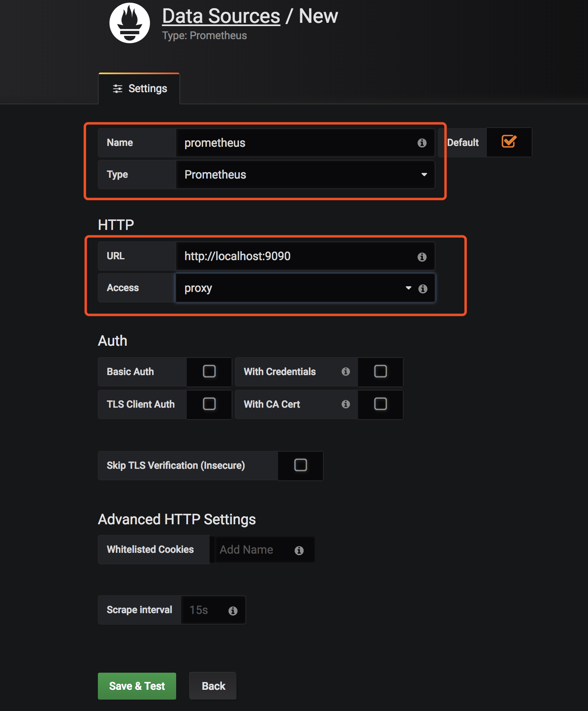This screenshot has width=588, height=711.
Task: Click the 'Auth' section heading
Action: [113, 341]
